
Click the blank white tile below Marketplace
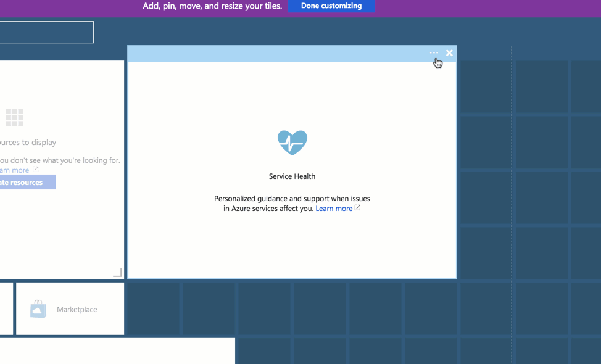coord(117,350)
